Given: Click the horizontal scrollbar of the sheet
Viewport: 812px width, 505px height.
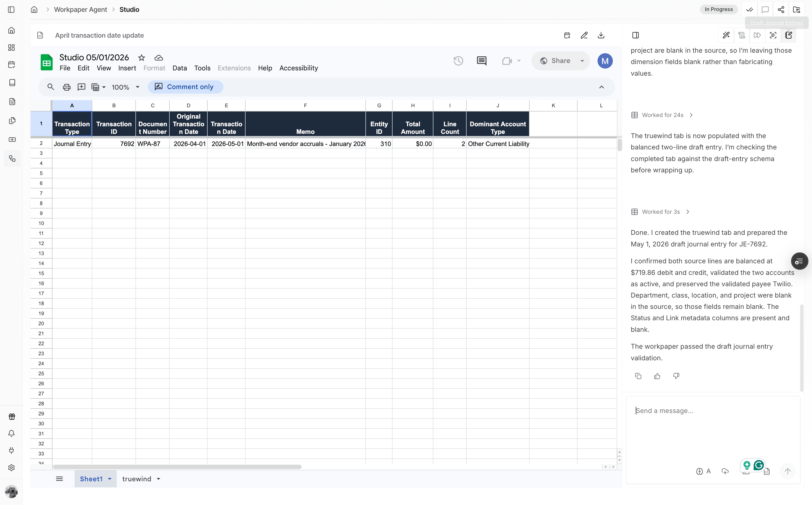Looking at the screenshot, I should pos(177,467).
